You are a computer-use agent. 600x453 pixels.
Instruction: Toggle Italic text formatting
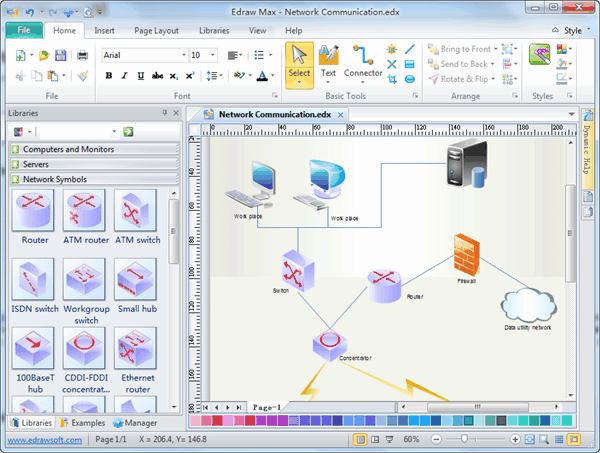pos(124,75)
